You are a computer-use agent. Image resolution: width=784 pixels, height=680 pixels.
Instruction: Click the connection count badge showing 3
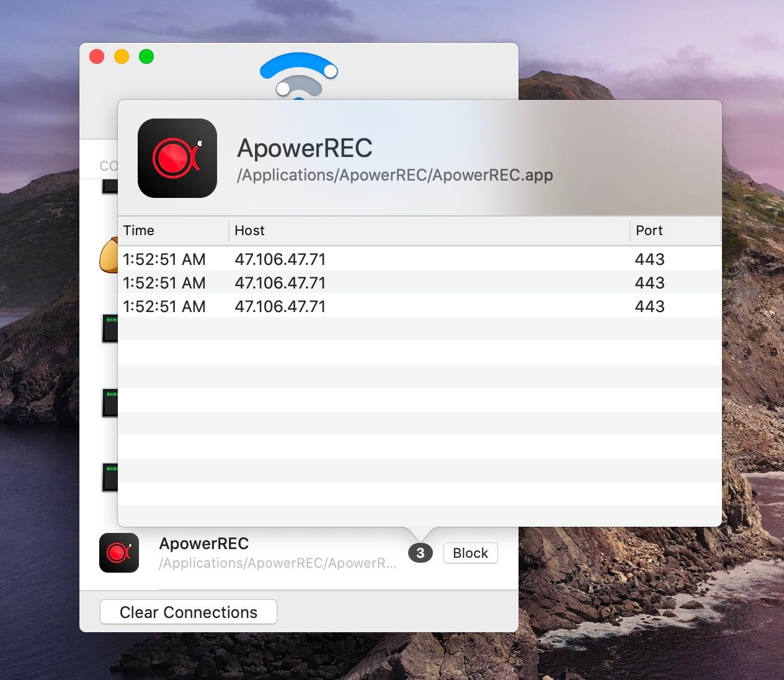point(420,553)
